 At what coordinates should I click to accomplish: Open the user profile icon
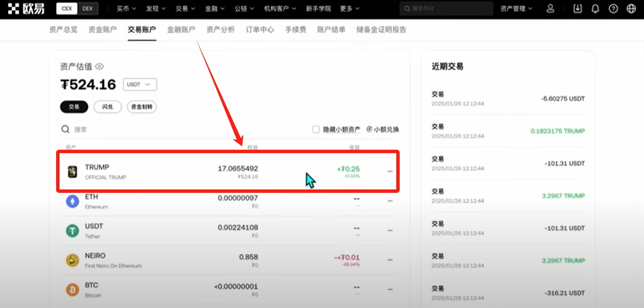[x=550, y=9]
